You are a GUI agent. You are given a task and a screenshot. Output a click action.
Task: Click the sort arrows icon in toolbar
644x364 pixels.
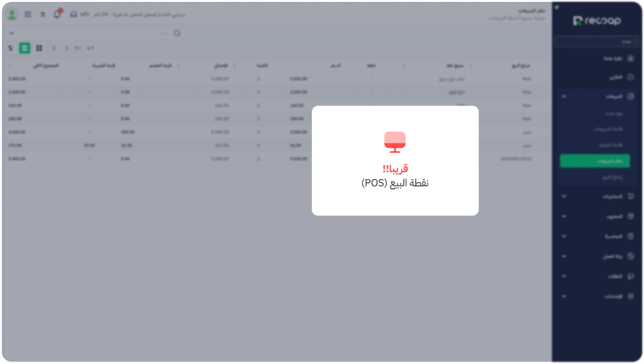10,48
